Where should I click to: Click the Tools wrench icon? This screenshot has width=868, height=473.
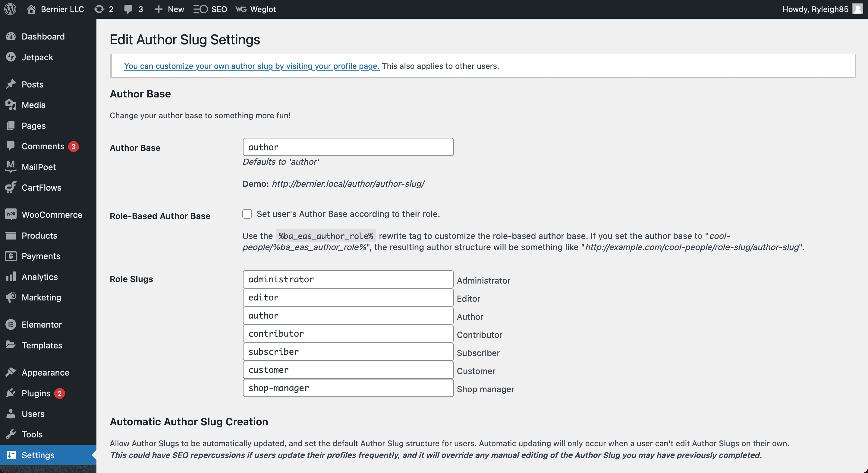pyautogui.click(x=11, y=434)
